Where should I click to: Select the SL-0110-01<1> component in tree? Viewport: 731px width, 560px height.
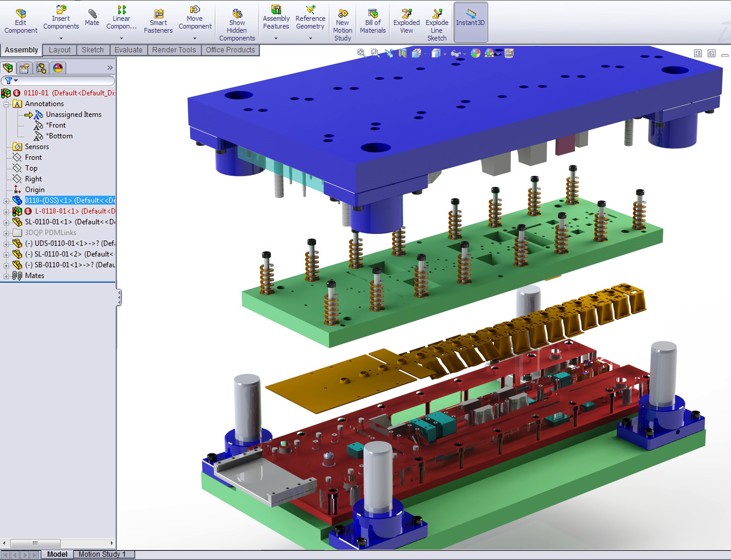pyautogui.click(x=69, y=222)
